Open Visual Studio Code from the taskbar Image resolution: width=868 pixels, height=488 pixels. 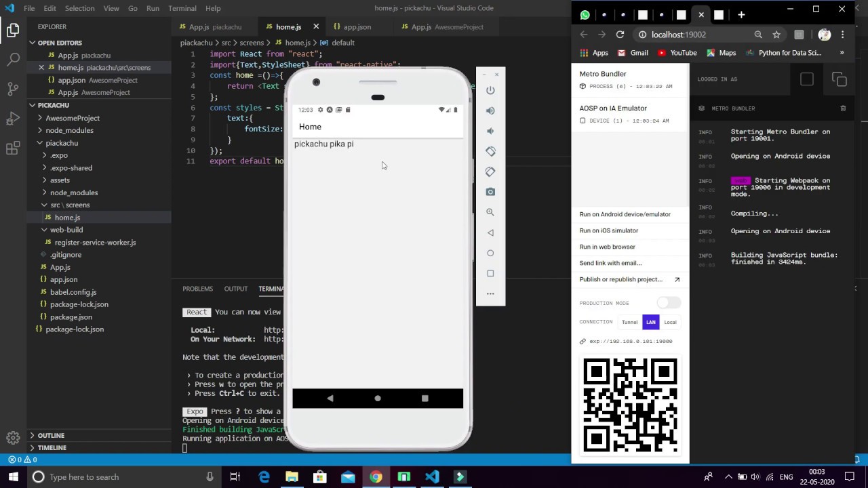[432, 477]
